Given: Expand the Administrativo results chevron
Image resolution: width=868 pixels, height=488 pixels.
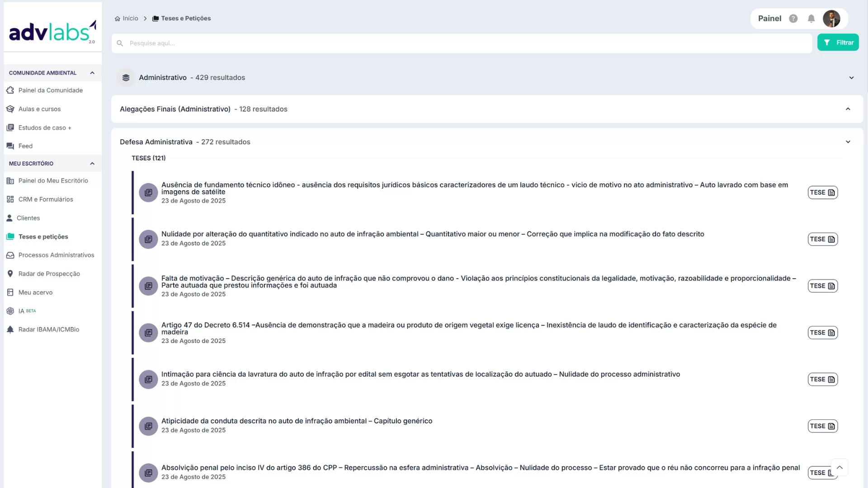Looking at the screenshot, I should (x=851, y=78).
